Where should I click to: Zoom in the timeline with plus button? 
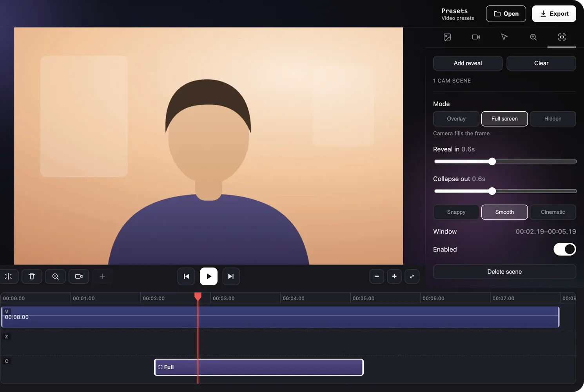[x=394, y=276]
